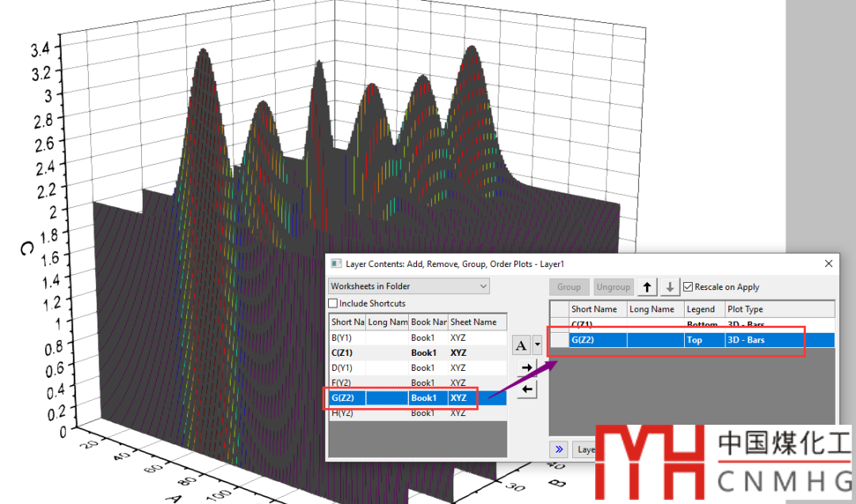
Task: Click the Sheet Name column header
Action: click(x=476, y=322)
